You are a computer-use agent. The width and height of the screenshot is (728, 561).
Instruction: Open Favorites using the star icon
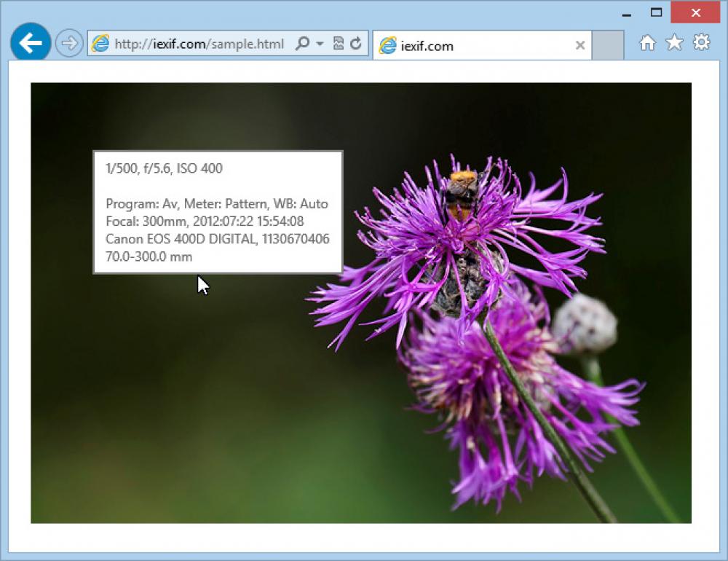click(673, 44)
